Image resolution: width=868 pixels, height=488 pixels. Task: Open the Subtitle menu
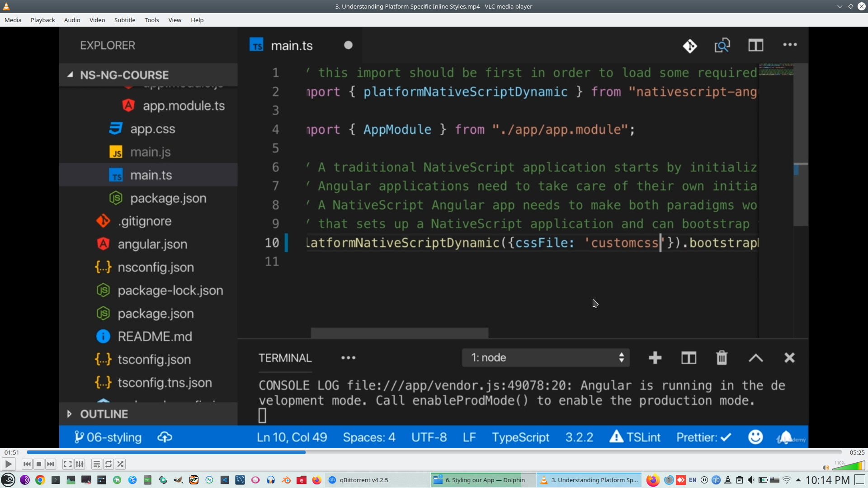tap(124, 20)
